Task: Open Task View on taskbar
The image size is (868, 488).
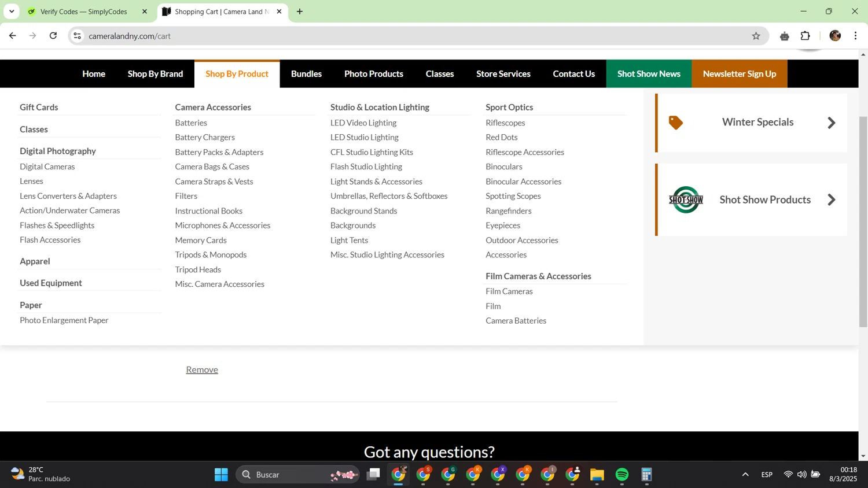Action: tap(373, 475)
